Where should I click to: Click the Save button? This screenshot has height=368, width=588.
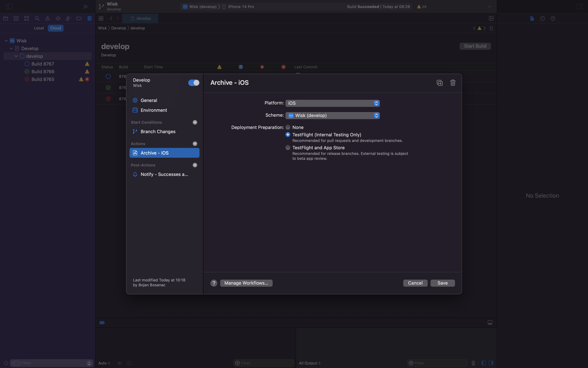pos(442,283)
